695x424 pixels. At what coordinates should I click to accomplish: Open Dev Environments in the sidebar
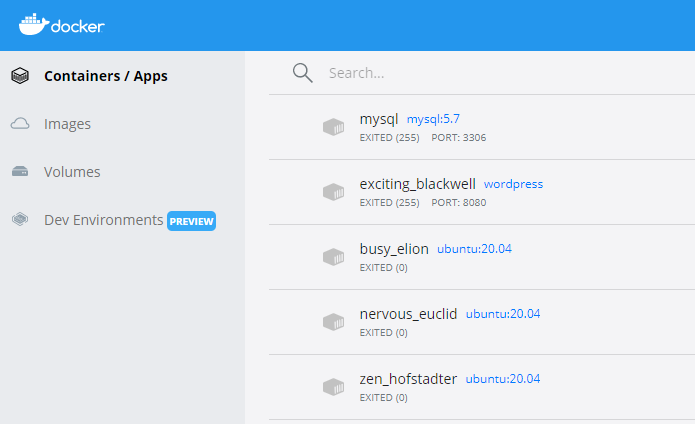(x=104, y=220)
